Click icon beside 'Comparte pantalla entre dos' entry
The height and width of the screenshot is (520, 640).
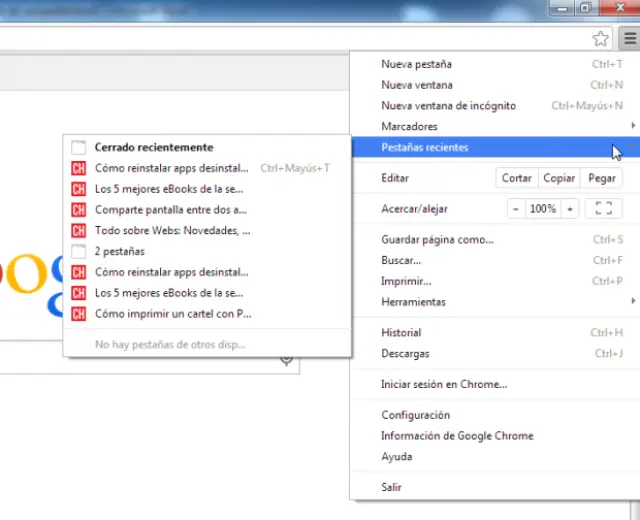[78, 210]
